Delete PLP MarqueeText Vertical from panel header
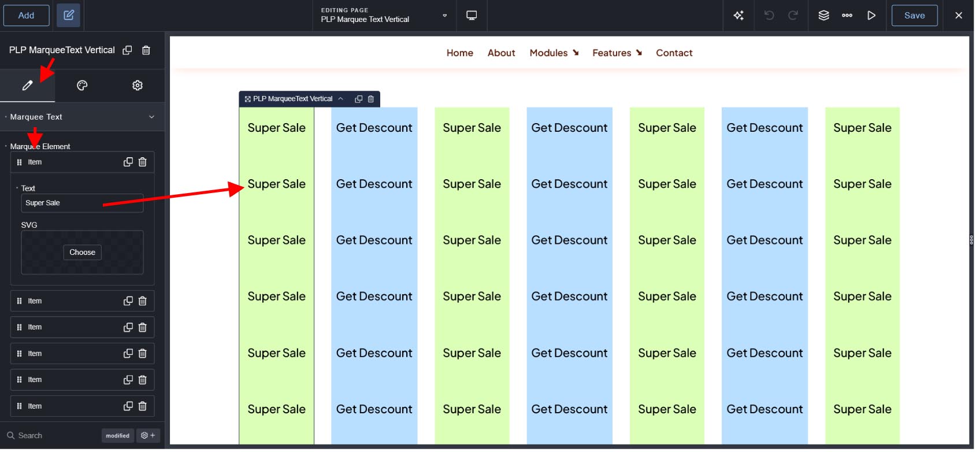980x452 pixels. [x=146, y=50]
